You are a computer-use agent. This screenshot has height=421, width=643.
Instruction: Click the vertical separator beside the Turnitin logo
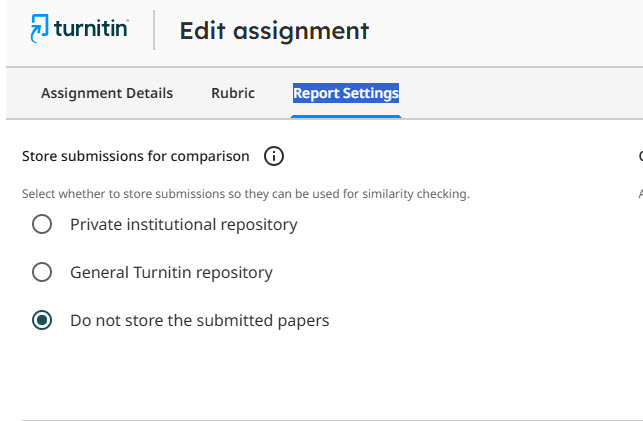click(x=154, y=30)
